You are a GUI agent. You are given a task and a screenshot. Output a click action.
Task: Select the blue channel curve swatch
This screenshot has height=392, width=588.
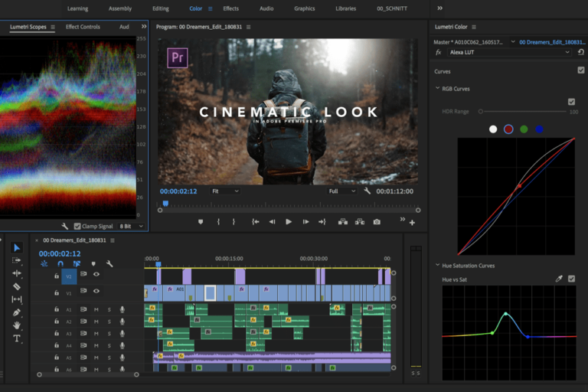point(539,129)
